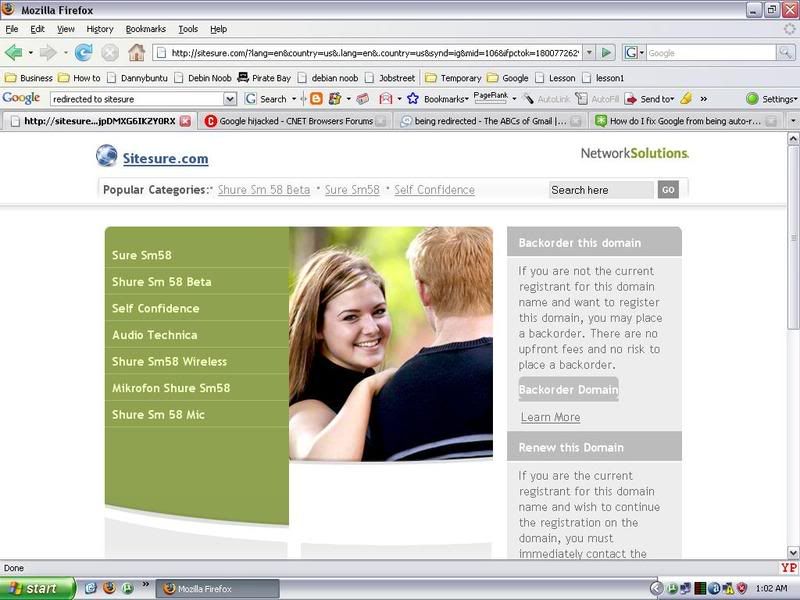
Task: Open the list all tabs dropdown arrow
Action: click(793, 120)
